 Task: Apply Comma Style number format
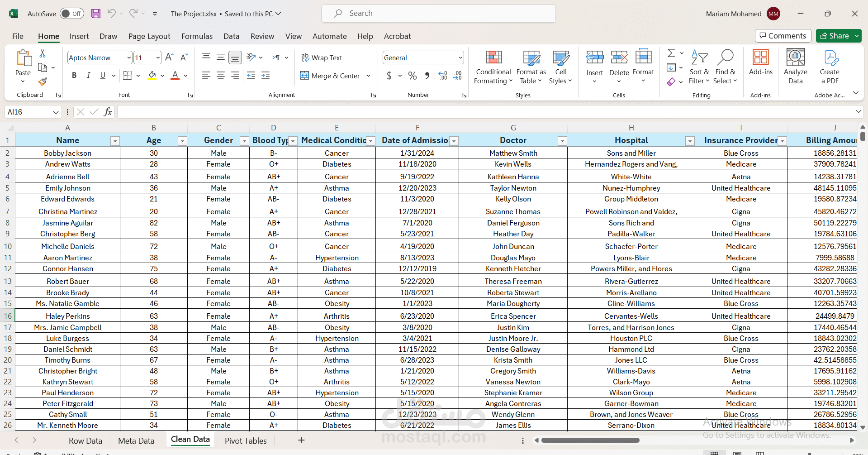(427, 76)
